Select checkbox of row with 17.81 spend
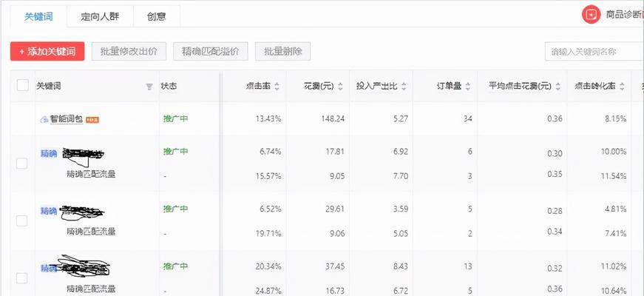Viewport: 644px width, 296px height. [21, 164]
